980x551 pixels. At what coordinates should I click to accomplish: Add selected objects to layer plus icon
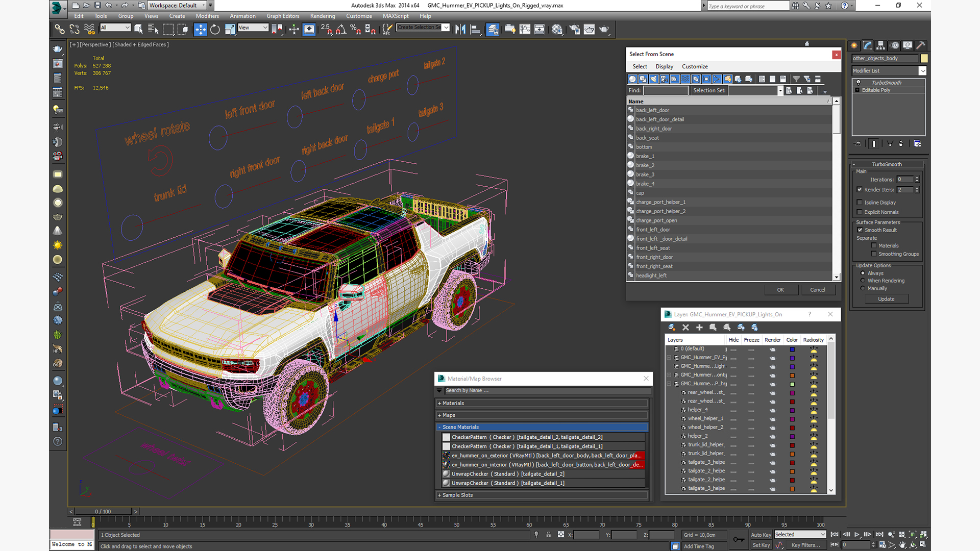click(699, 328)
